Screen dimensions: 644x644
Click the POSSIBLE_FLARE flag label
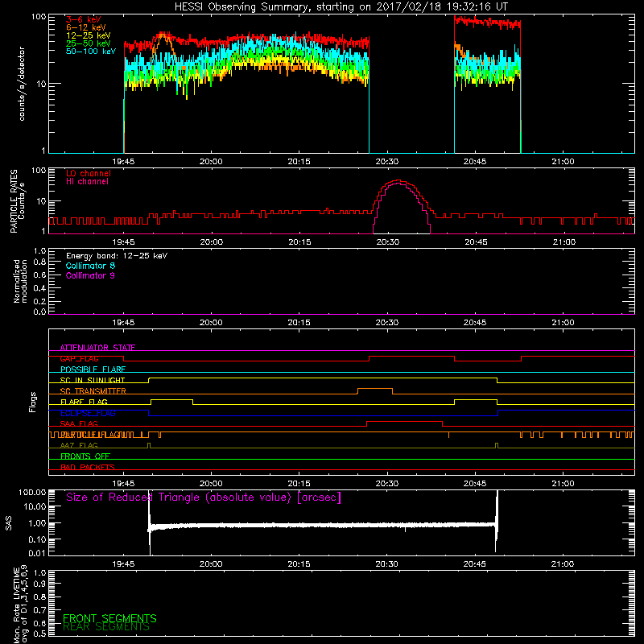[x=93, y=369]
